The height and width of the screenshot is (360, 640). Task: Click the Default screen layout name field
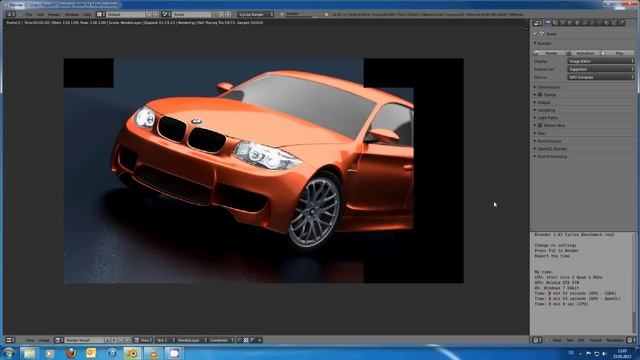tap(125, 14)
